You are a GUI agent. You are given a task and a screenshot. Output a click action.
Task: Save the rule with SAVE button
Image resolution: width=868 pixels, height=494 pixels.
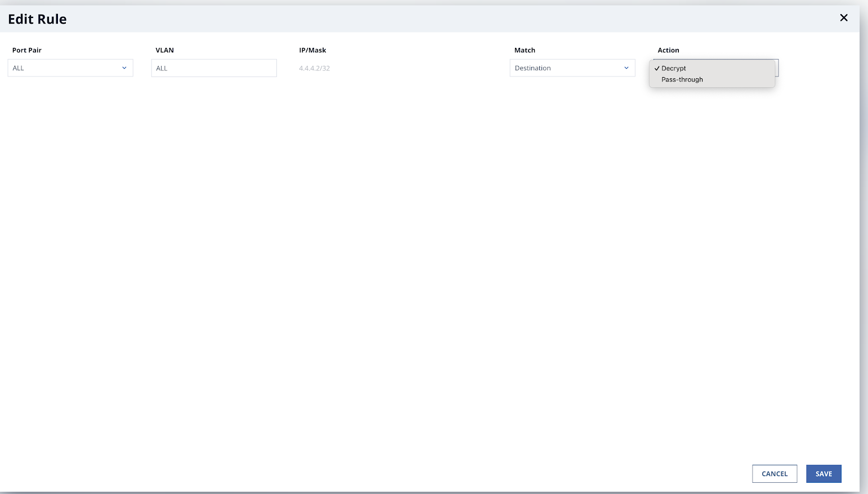[824, 474]
